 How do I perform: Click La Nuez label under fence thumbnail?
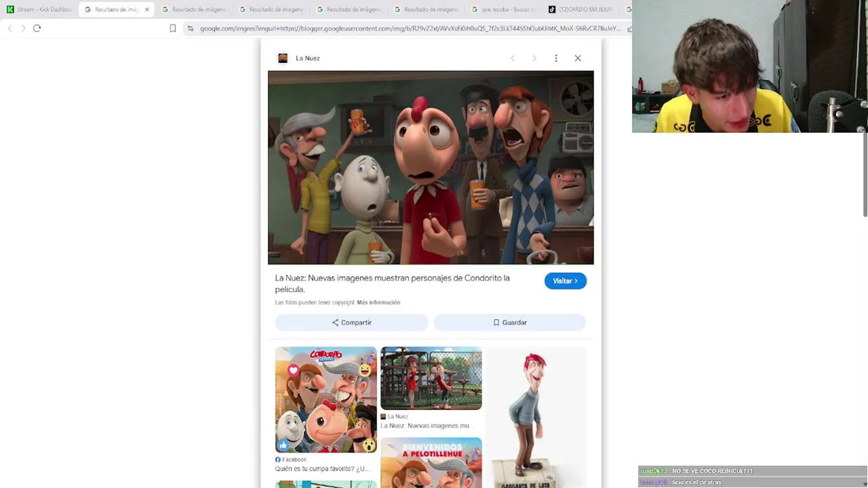click(394, 416)
